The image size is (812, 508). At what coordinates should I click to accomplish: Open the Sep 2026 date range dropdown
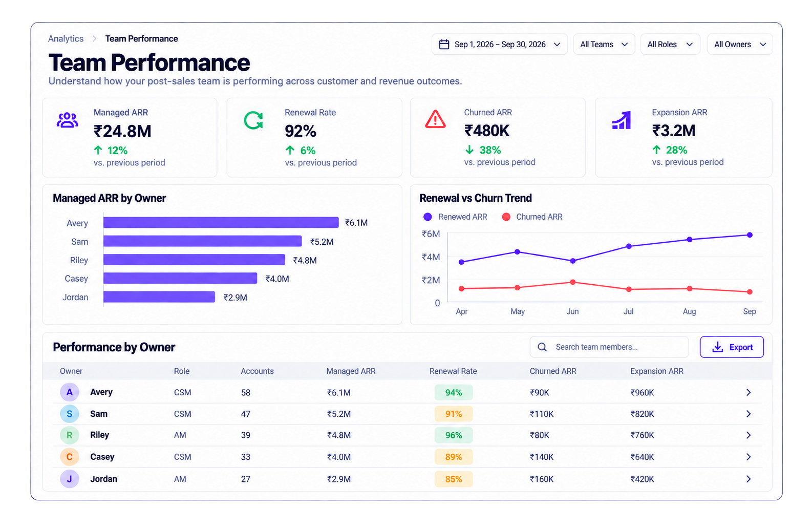(x=500, y=45)
